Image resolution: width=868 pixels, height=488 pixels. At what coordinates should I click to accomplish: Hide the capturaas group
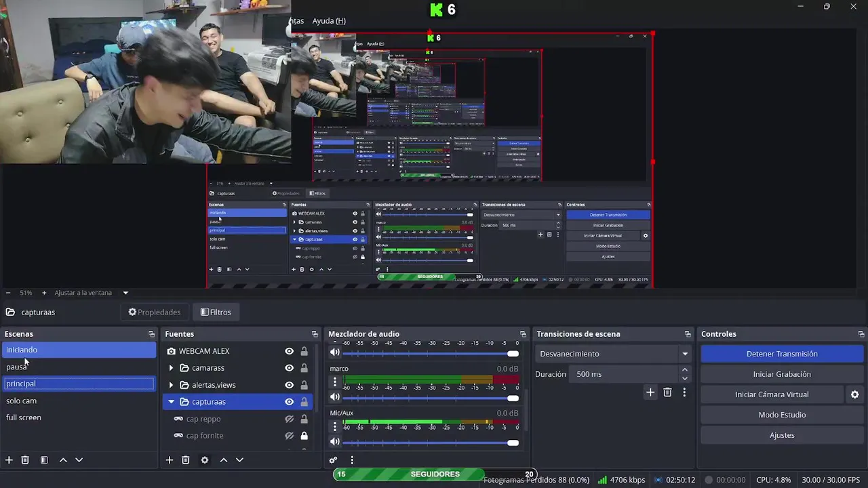[289, 402]
